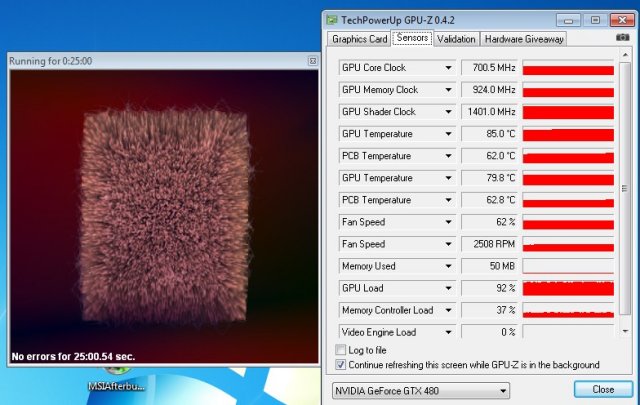Click the 700.5 MHz value field
This screenshot has height=405, width=640.
click(x=489, y=67)
